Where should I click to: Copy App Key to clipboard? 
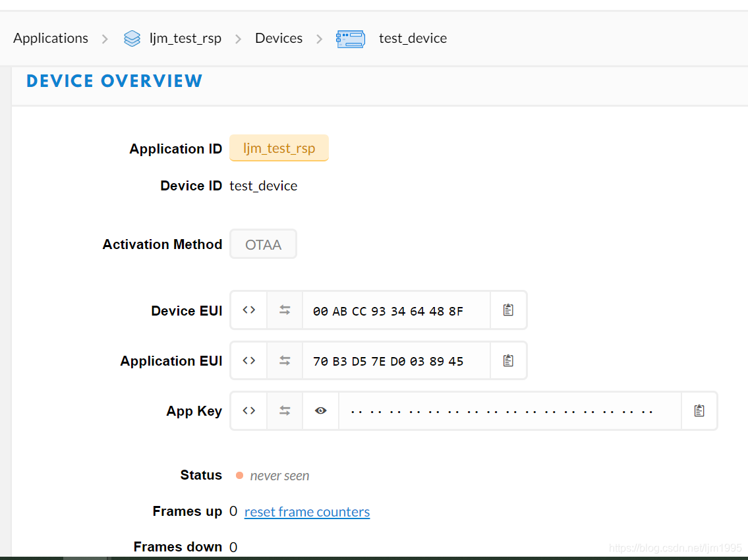699,410
